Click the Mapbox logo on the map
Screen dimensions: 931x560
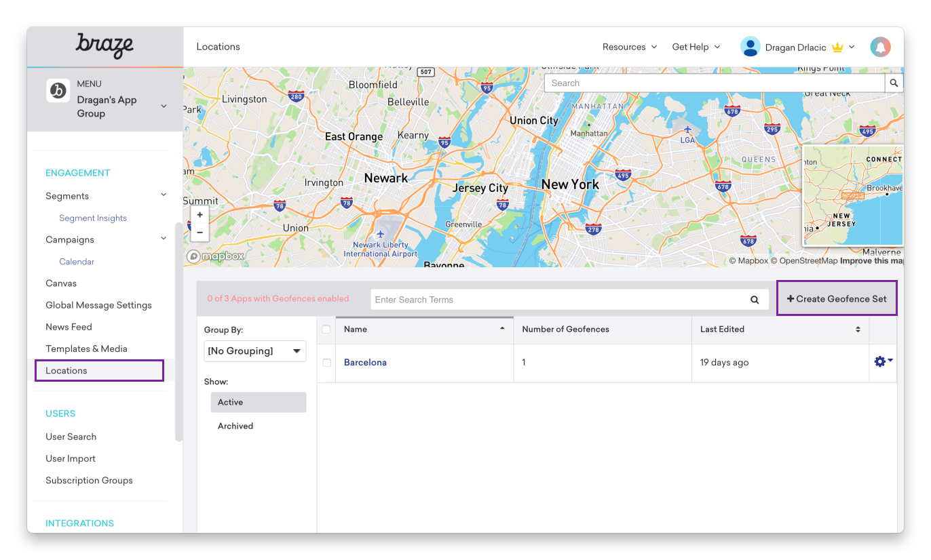click(216, 256)
